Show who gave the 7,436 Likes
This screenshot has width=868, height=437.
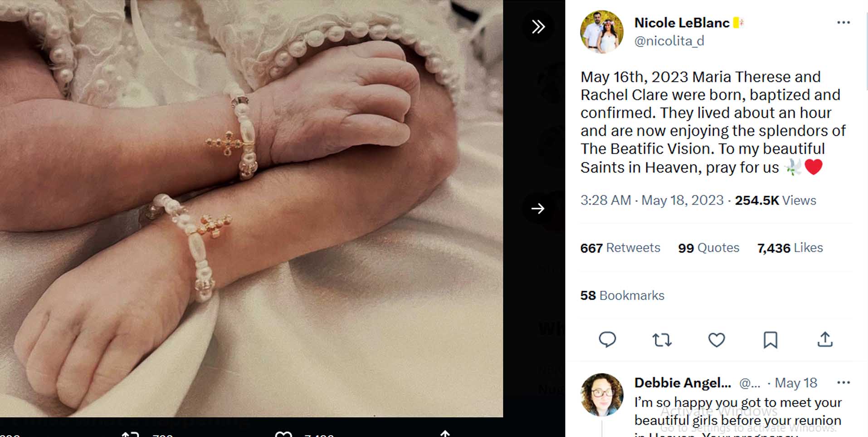790,248
